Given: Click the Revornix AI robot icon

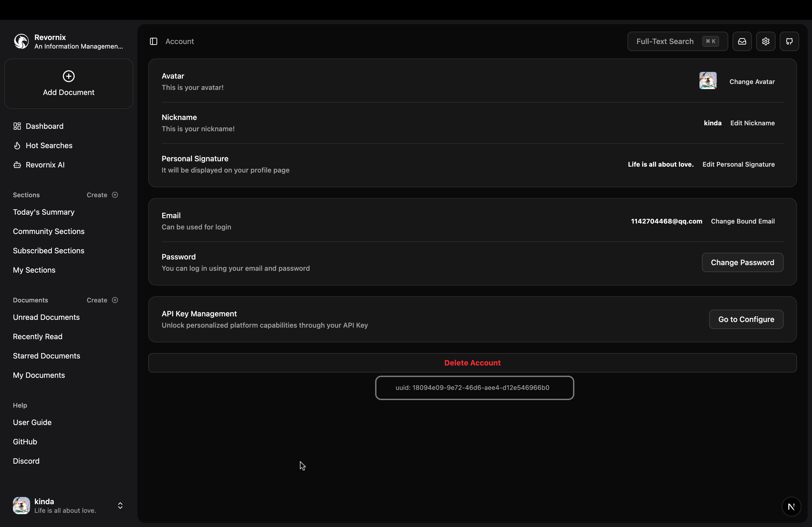Looking at the screenshot, I should 17,165.
